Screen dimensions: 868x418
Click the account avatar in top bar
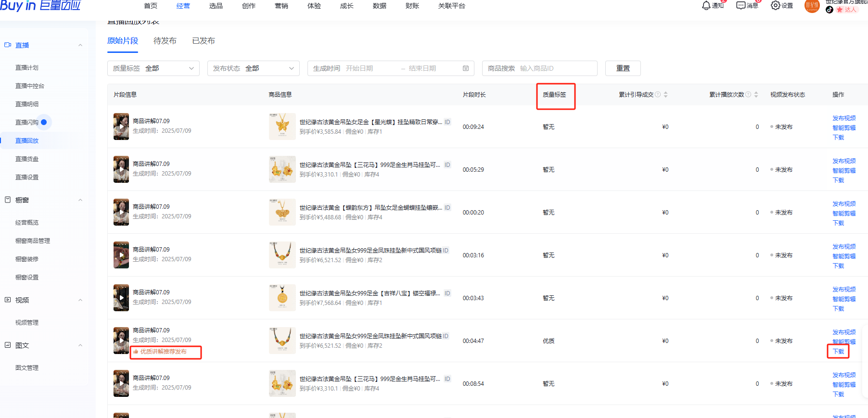coord(812,6)
